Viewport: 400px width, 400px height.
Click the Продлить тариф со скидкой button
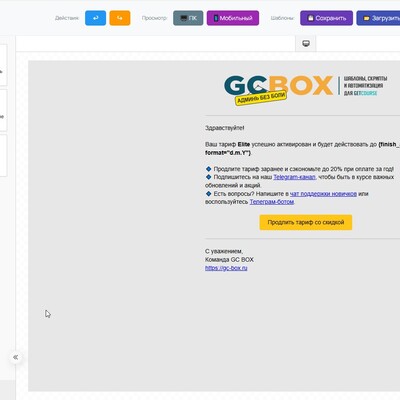tap(306, 222)
